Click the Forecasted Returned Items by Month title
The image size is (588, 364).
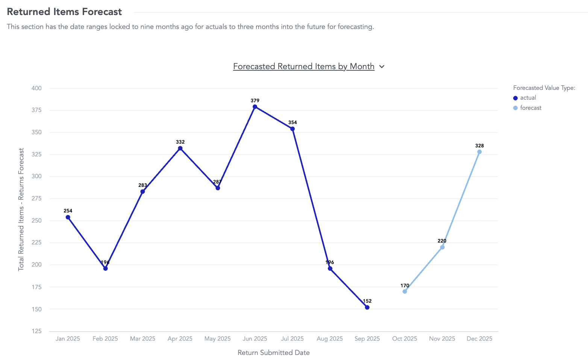[x=303, y=67]
